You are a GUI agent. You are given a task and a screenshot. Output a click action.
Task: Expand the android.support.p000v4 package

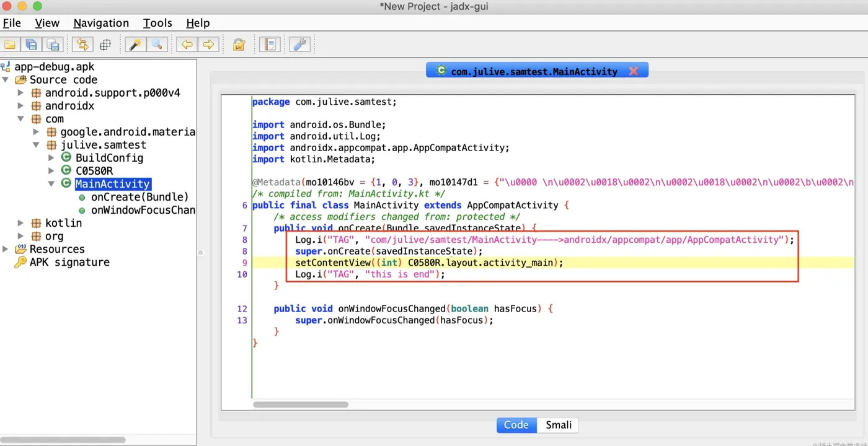[20, 93]
